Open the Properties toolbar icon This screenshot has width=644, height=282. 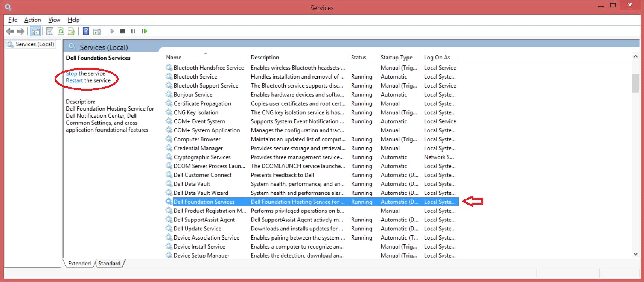(49, 31)
